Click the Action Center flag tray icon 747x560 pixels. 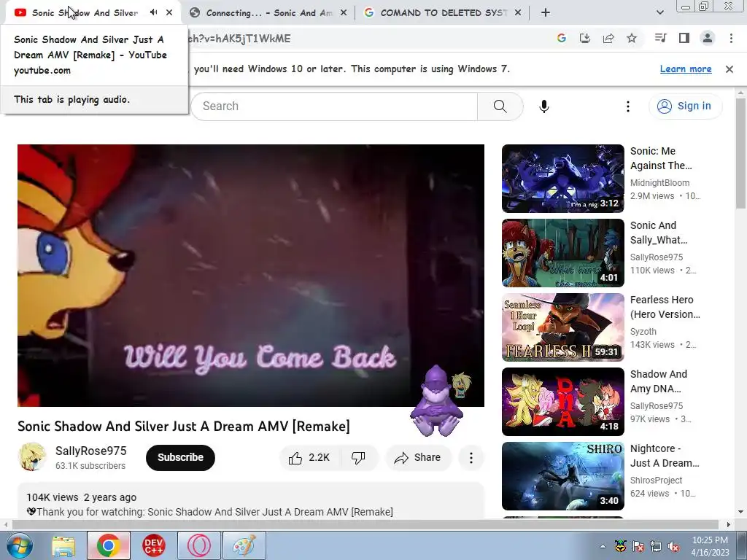[638, 546]
